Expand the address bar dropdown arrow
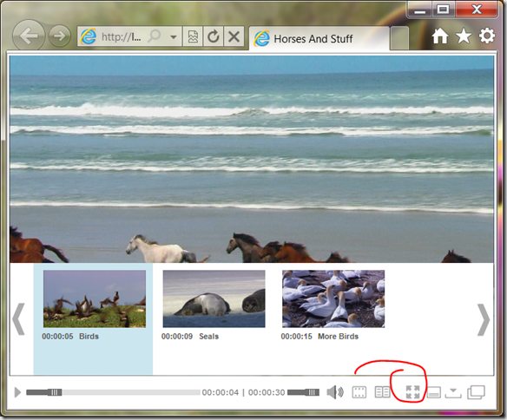Viewport: 507px width, 420px height. [x=174, y=37]
